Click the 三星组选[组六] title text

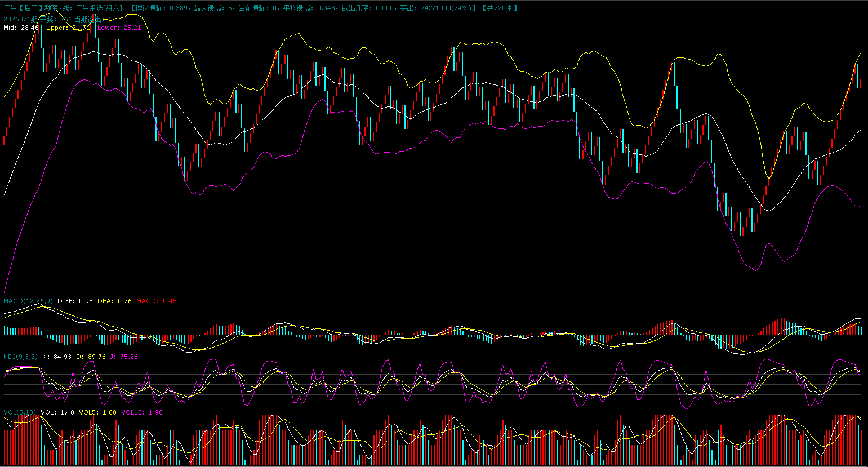click(x=99, y=8)
